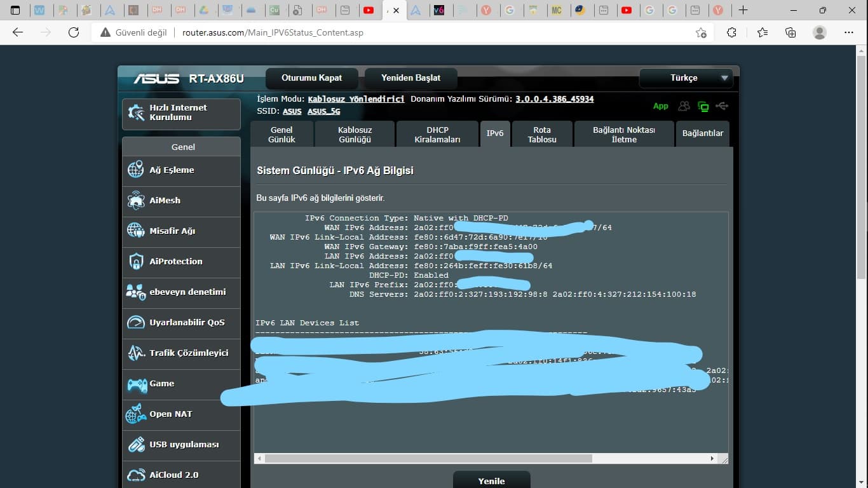Open ebeveyn denetimi settings
The height and width of the screenshot is (488, 868).
click(181, 292)
